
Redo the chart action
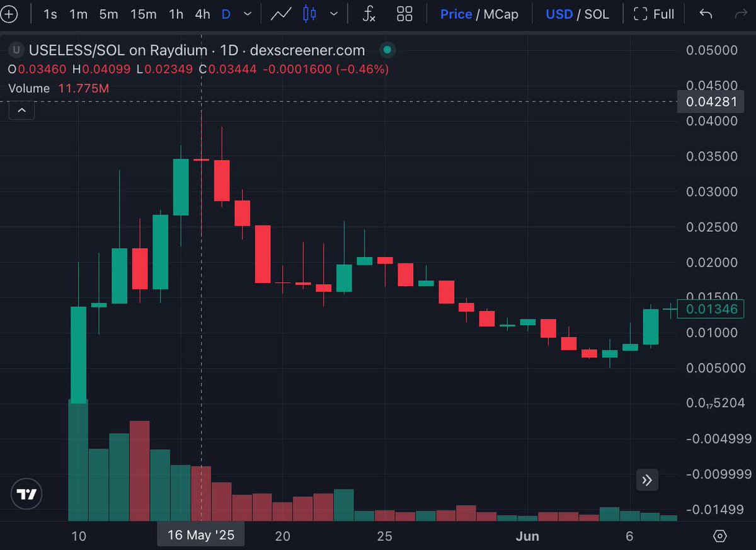point(740,14)
